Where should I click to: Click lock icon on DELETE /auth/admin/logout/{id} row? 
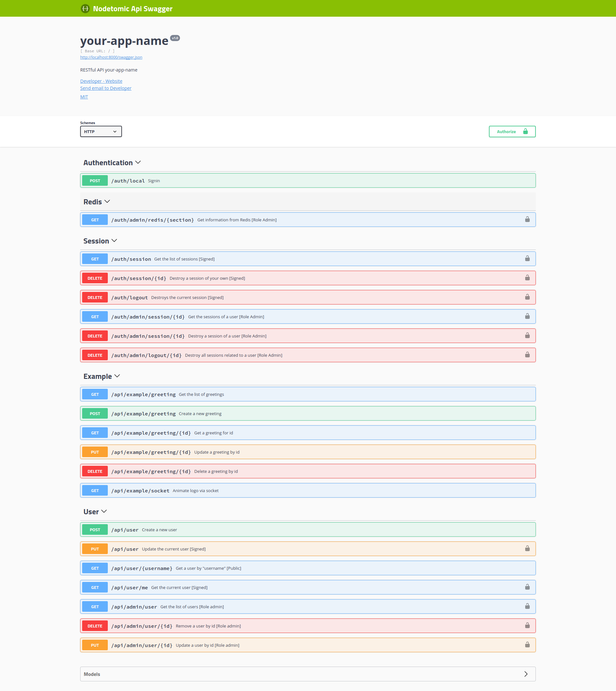tap(527, 354)
